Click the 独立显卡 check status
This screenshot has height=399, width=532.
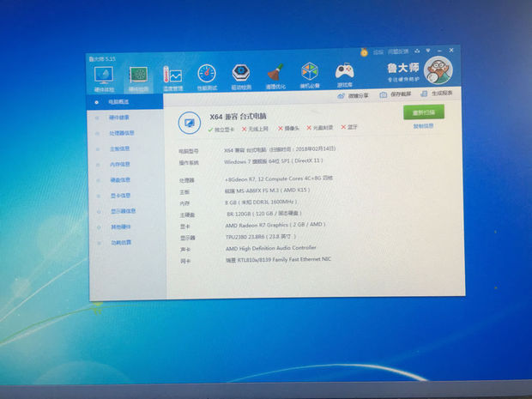coord(221,130)
